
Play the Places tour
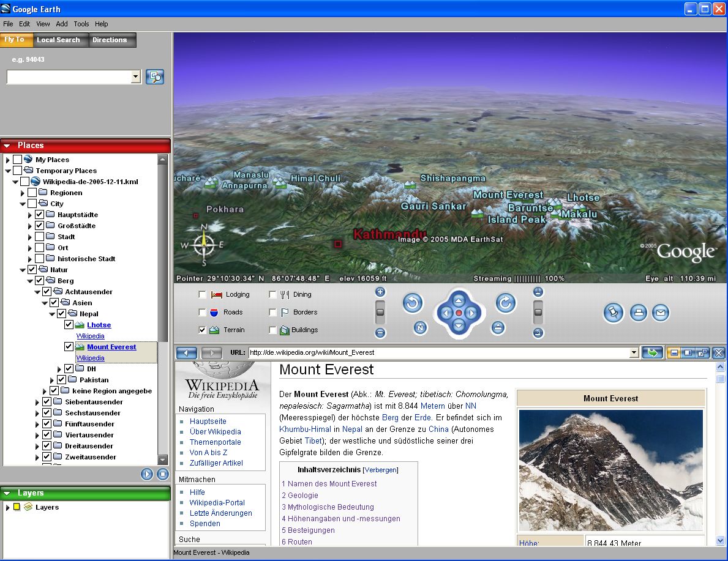147,474
